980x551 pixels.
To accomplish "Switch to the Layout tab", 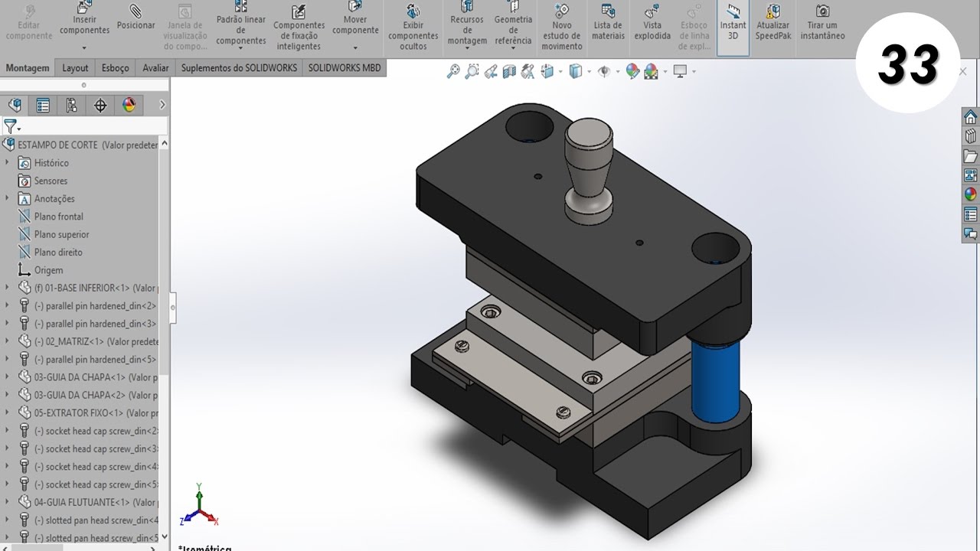I will point(75,68).
